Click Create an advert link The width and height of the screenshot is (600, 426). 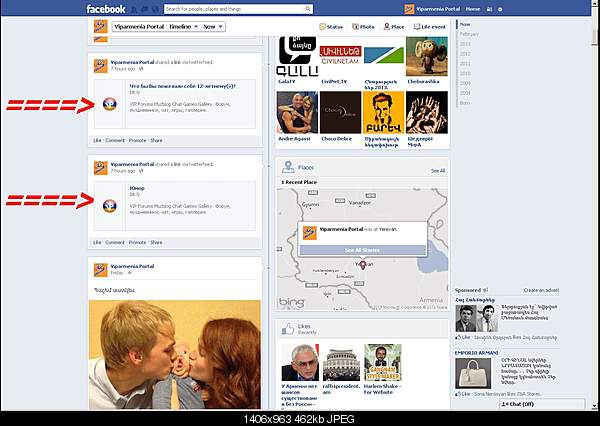(x=541, y=291)
